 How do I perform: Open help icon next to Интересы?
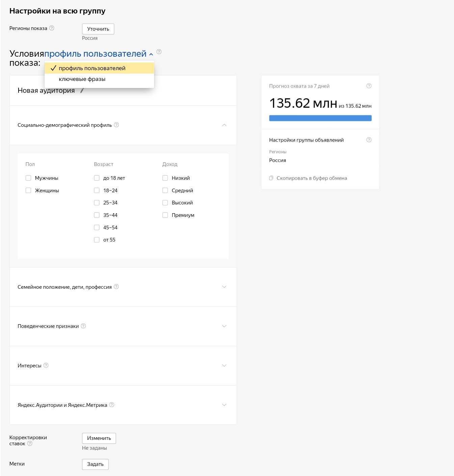[46, 365]
